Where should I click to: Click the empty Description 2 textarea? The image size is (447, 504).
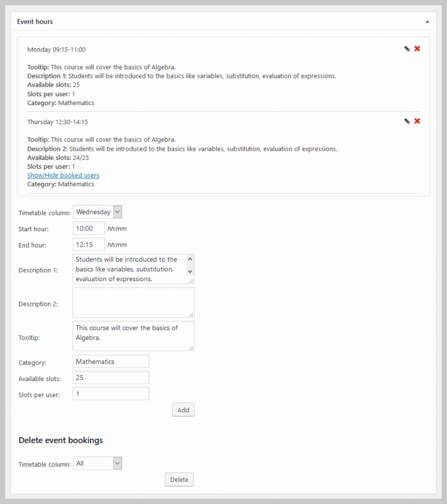click(133, 302)
